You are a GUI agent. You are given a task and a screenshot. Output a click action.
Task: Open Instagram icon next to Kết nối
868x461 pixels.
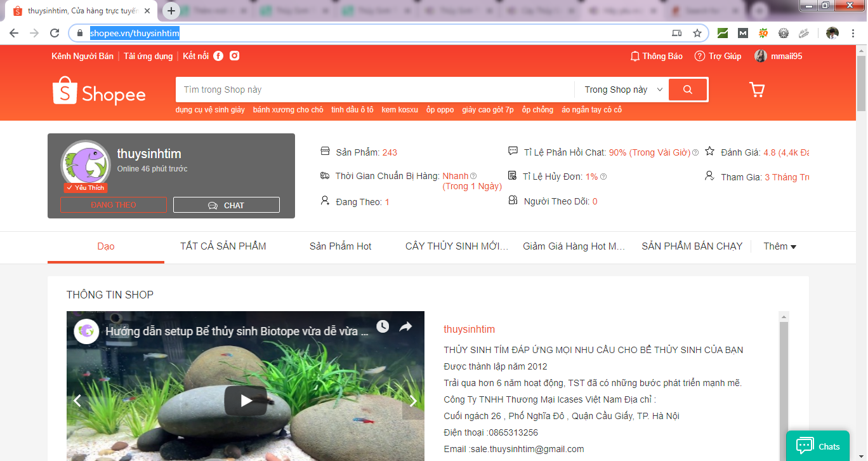235,56
